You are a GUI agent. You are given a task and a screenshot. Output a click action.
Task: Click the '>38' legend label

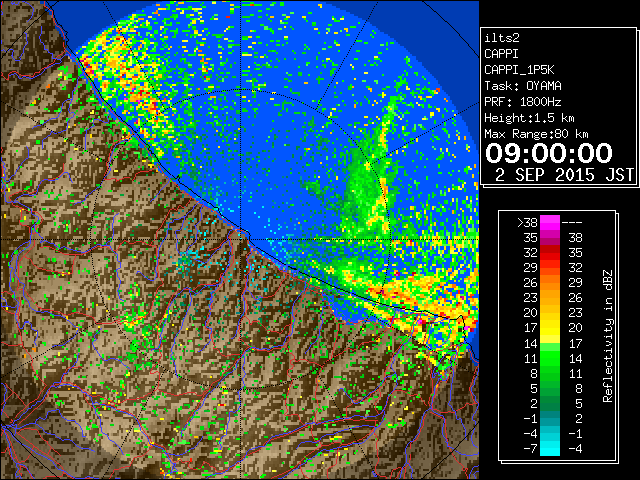point(527,223)
